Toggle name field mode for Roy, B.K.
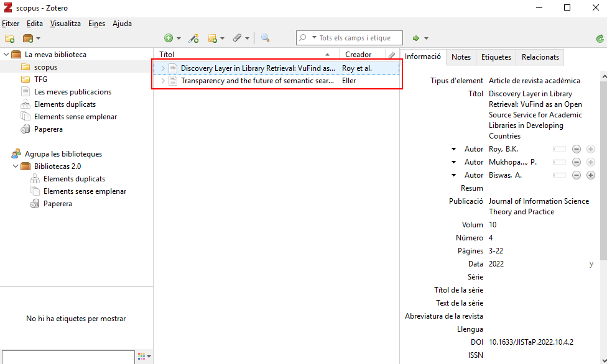 559,149
